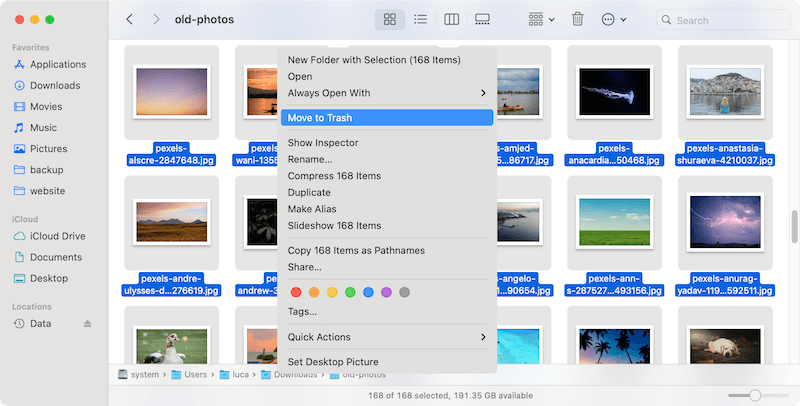Apply the red tag color
The height and width of the screenshot is (406, 800).
(x=296, y=292)
